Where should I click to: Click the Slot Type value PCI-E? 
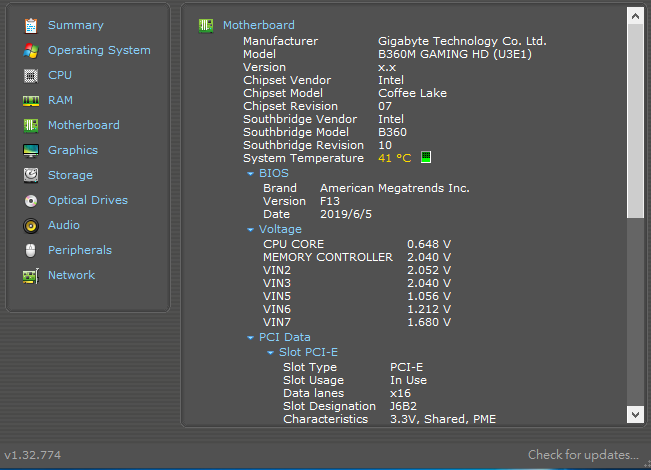pos(406,367)
